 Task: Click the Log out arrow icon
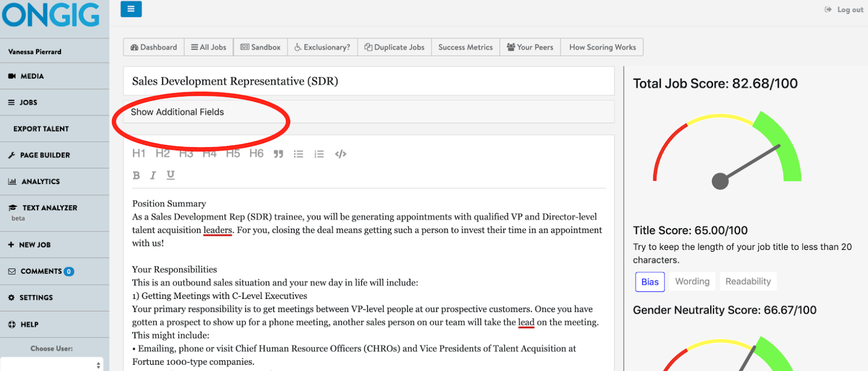828,10
